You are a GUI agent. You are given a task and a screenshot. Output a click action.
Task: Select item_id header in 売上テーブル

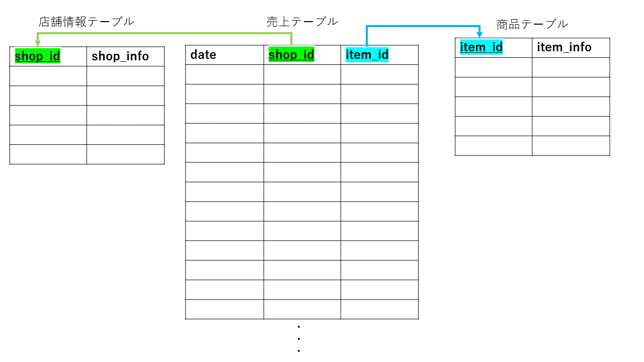[x=367, y=54]
